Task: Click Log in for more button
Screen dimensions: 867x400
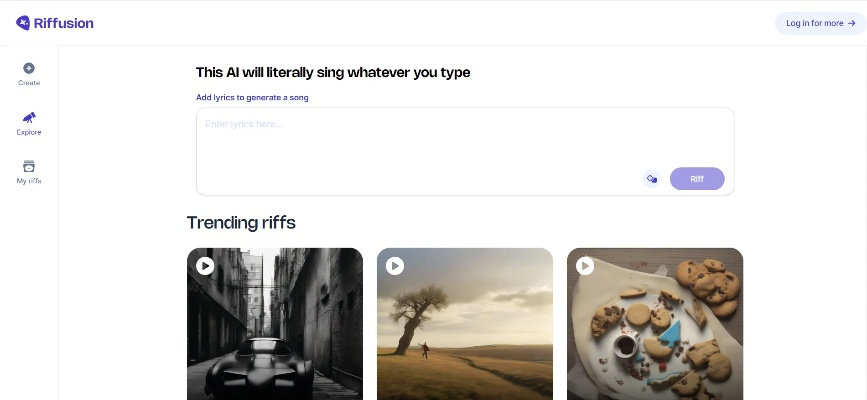Action: point(820,23)
